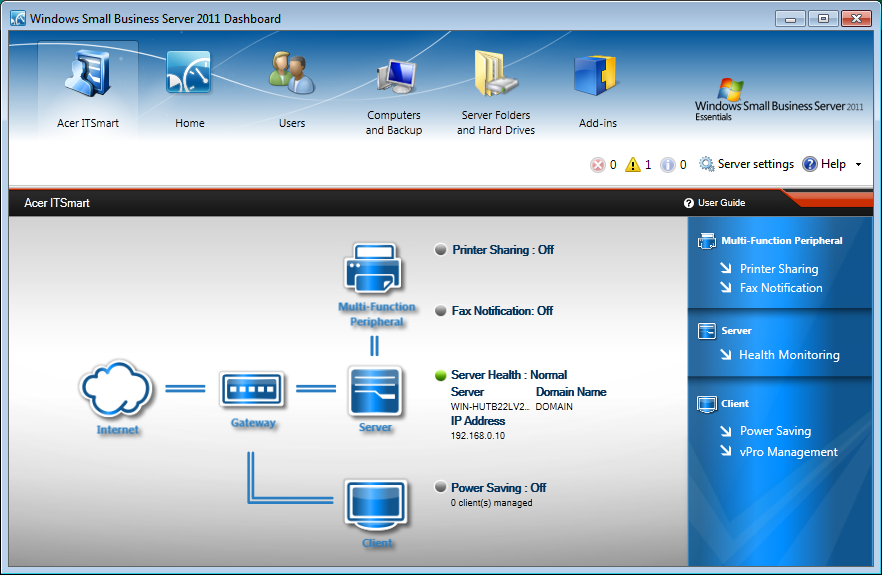The width and height of the screenshot is (882, 575).
Task: Switch to the Users tab label
Action: 292,123
